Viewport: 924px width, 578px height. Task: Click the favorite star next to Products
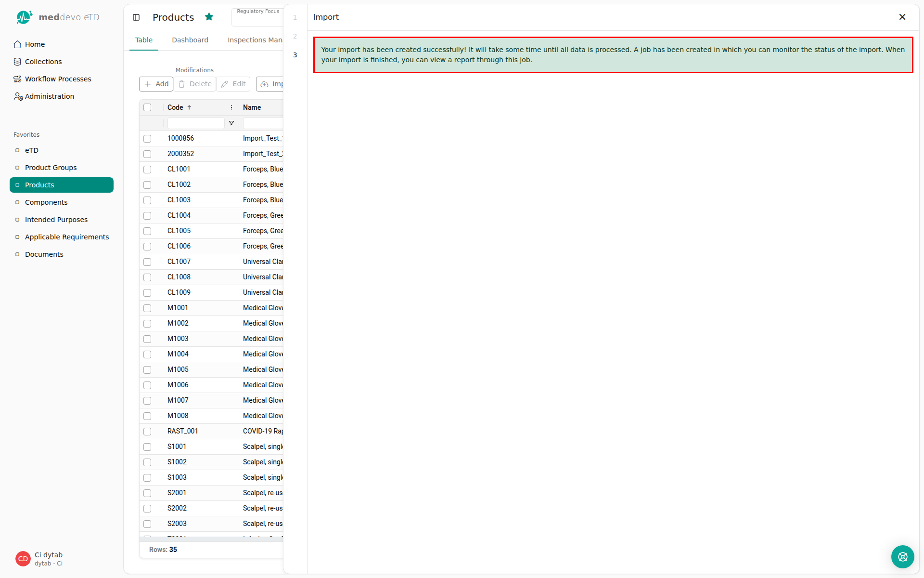(x=209, y=17)
